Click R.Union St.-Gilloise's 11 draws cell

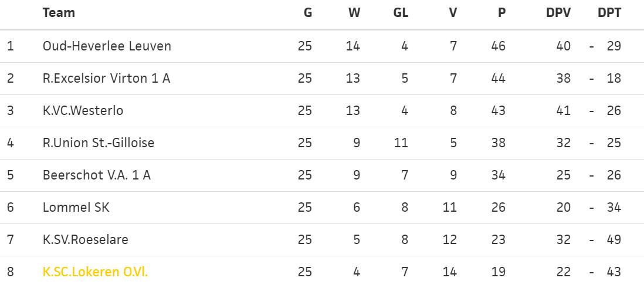pos(401,143)
